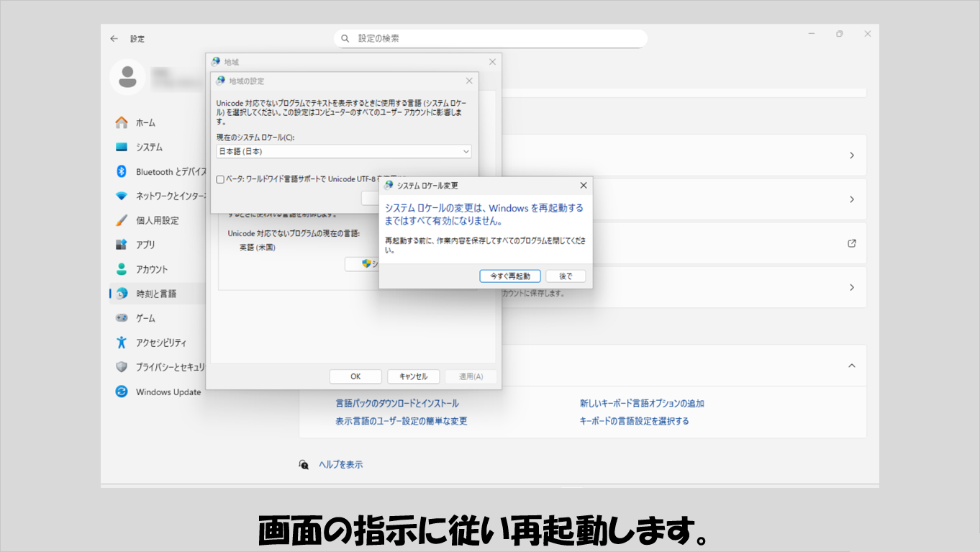Open the Network and Internet wifi icon

(122, 196)
